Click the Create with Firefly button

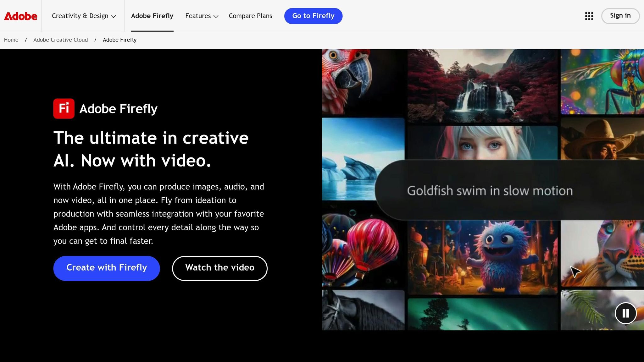pos(107,268)
